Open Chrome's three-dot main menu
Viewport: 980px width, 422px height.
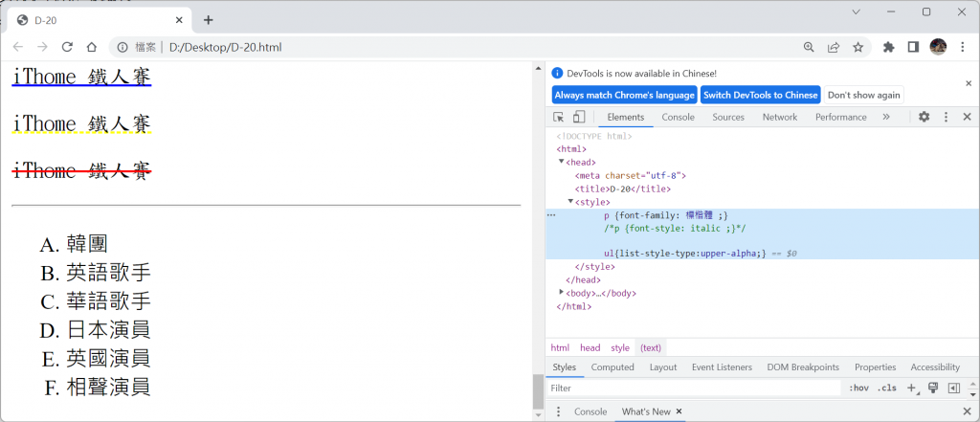tap(963, 47)
